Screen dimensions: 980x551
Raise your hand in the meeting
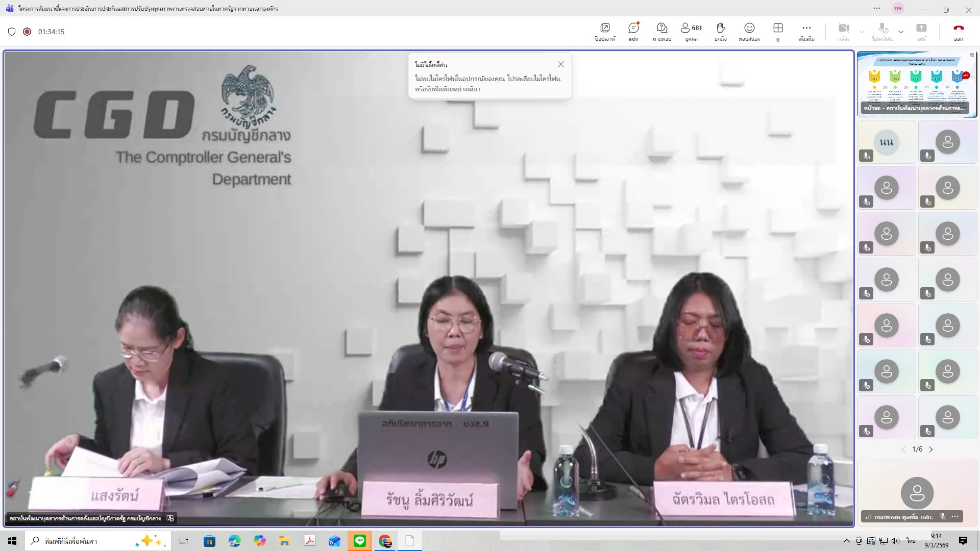tap(721, 32)
